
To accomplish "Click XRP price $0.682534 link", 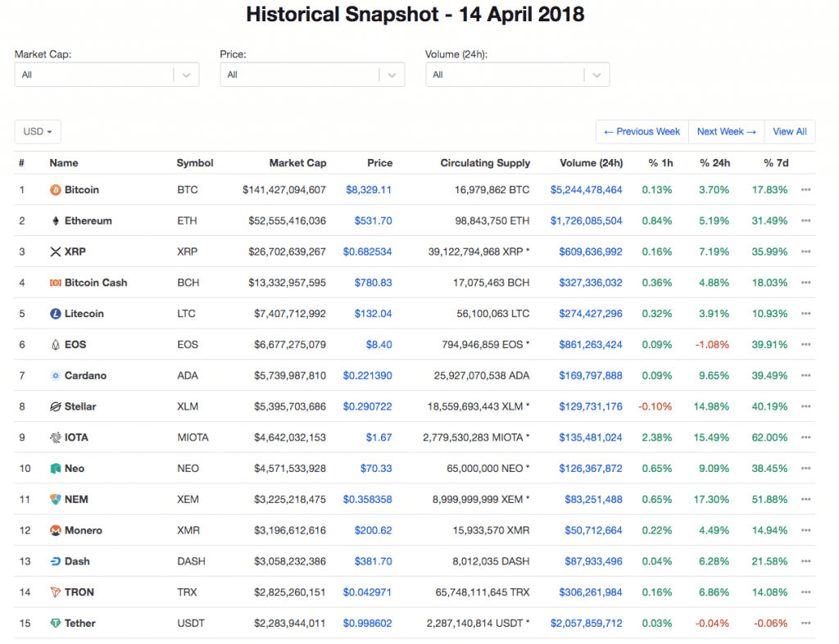I will point(368,252).
